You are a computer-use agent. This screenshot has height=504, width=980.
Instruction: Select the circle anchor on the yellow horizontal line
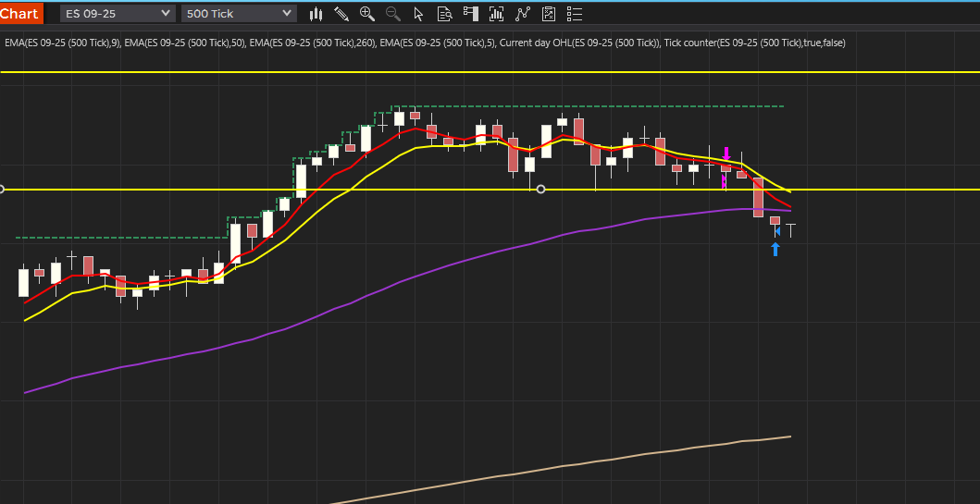(540, 190)
